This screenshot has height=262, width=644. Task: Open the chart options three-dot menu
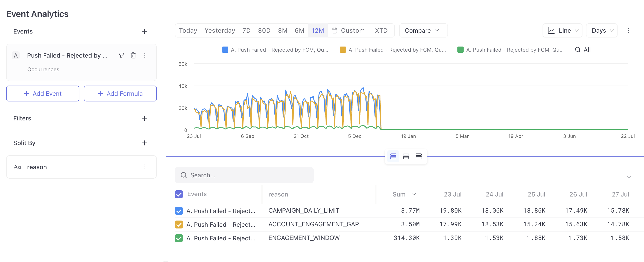tap(629, 30)
